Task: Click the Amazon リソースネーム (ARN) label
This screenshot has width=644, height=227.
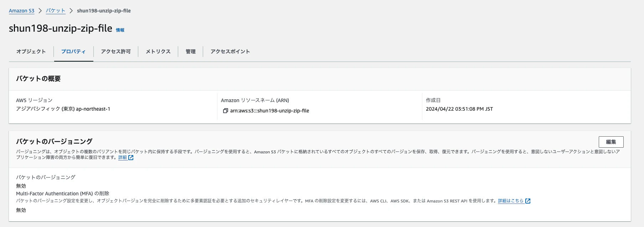Action: pos(255,100)
